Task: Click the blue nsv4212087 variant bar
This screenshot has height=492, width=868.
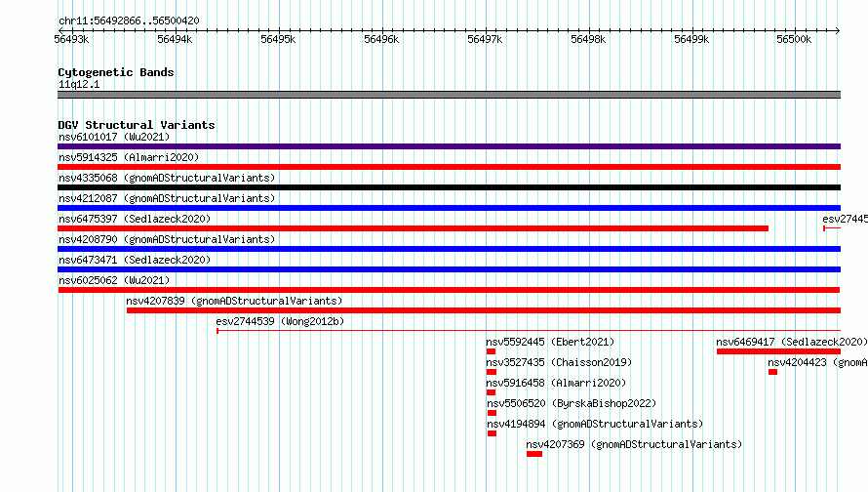Action: (449, 208)
